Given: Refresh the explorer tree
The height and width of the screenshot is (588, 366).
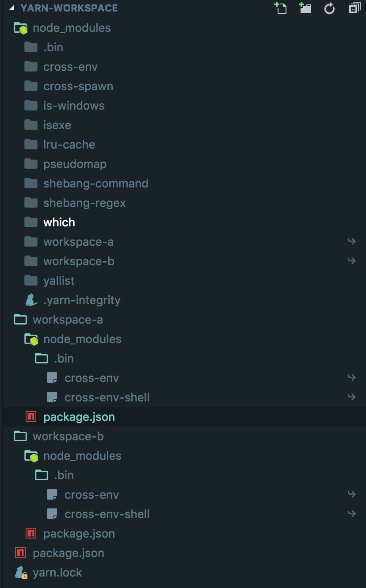Looking at the screenshot, I should point(329,8).
